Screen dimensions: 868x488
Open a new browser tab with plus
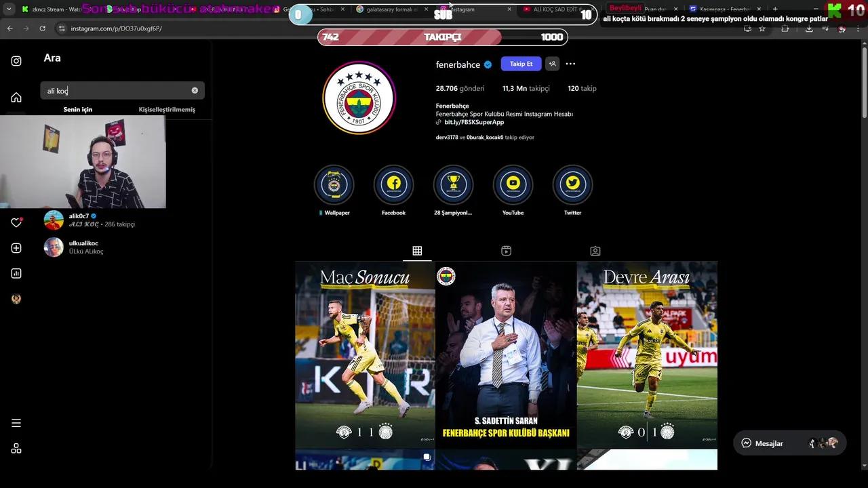[x=775, y=9]
